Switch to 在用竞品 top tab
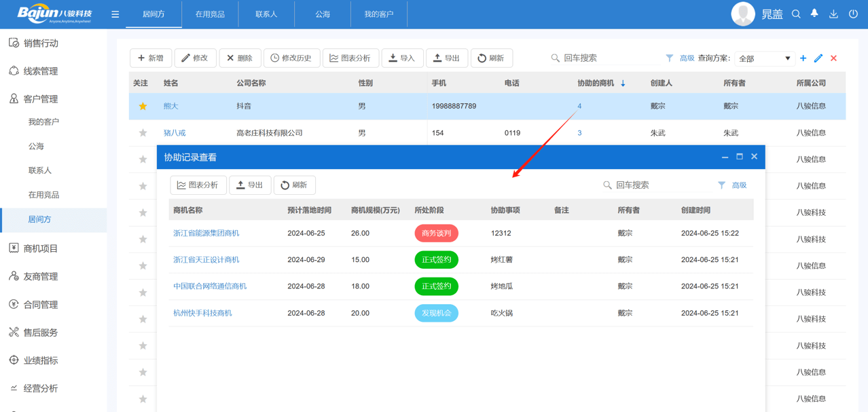The image size is (868, 412). click(210, 14)
